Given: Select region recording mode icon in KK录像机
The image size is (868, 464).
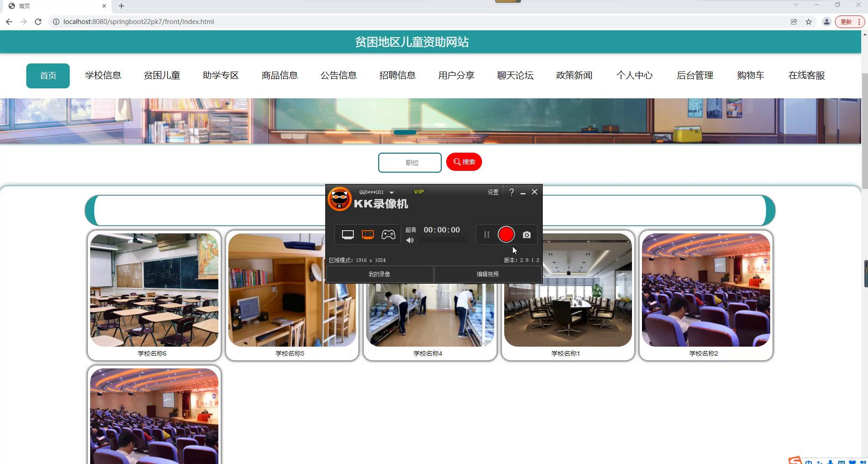Looking at the screenshot, I should (x=368, y=235).
